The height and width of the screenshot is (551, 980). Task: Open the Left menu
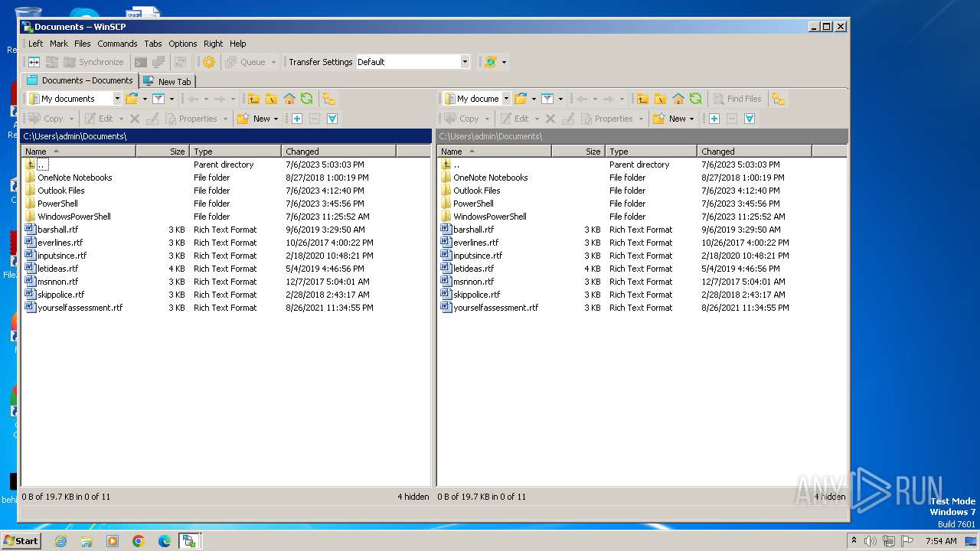[x=36, y=44]
